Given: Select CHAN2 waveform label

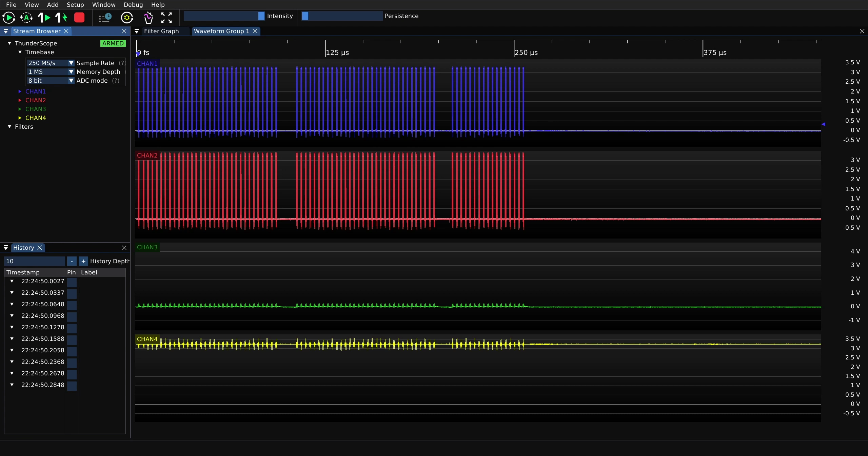Looking at the screenshot, I should [147, 156].
